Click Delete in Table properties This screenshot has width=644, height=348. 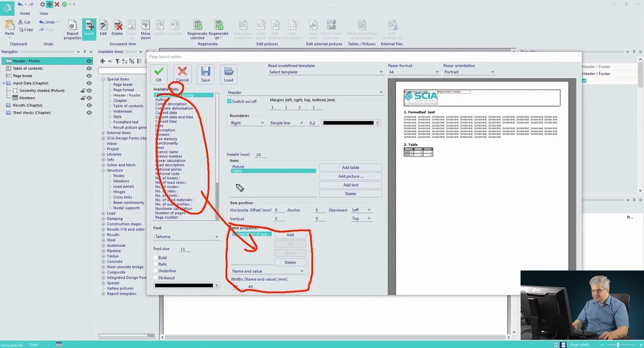tap(290, 262)
